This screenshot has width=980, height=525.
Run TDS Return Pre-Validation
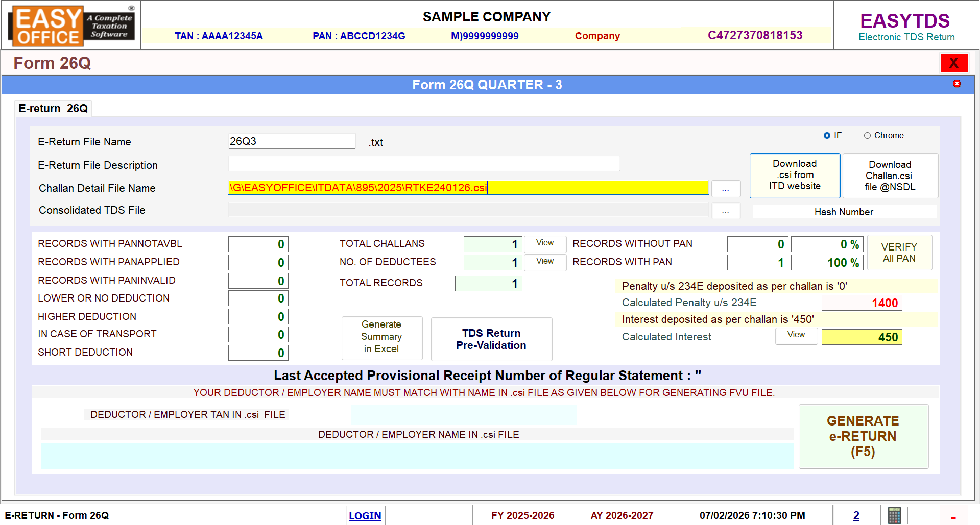tap(491, 339)
